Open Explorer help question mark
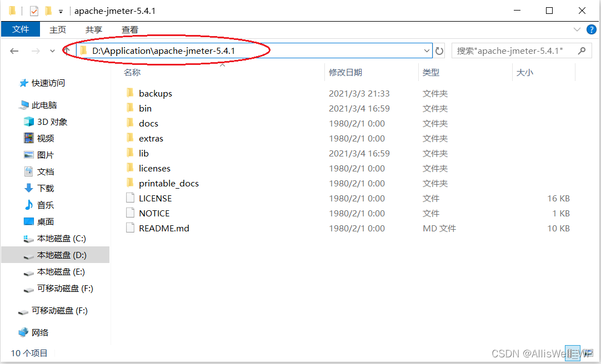 pyautogui.click(x=592, y=29)
